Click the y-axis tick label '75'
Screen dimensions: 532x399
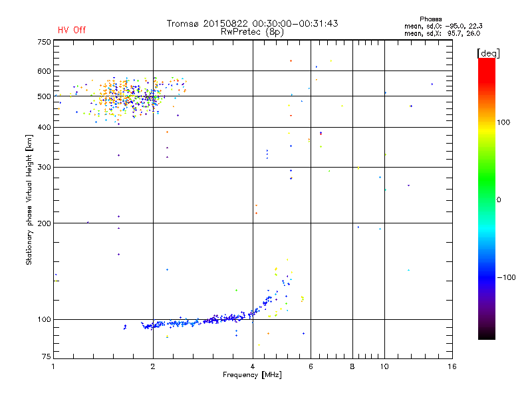pyautogui.click(x=47, y=356)
